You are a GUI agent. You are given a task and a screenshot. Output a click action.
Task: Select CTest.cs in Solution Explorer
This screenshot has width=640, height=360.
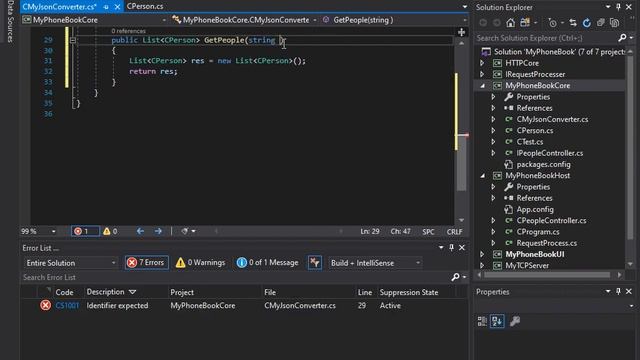click(x=529, y=142)
